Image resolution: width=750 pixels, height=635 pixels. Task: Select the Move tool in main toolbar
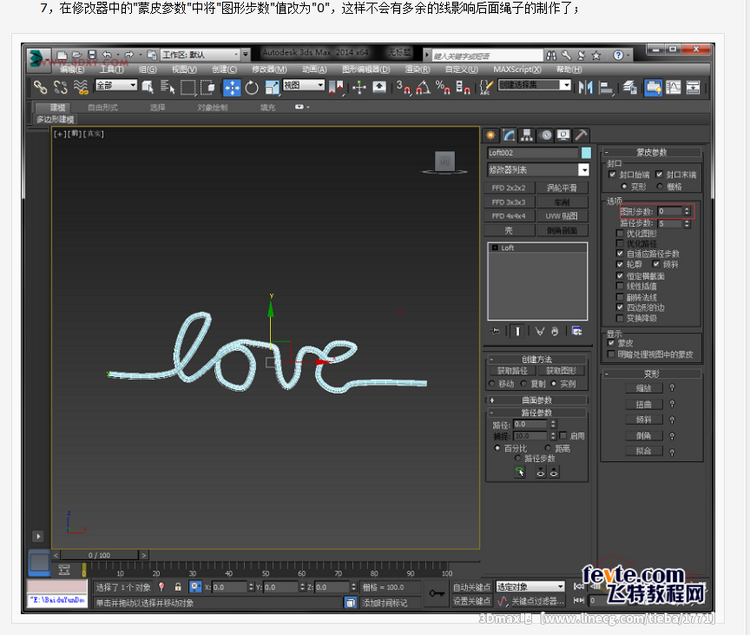pos(232,87)
